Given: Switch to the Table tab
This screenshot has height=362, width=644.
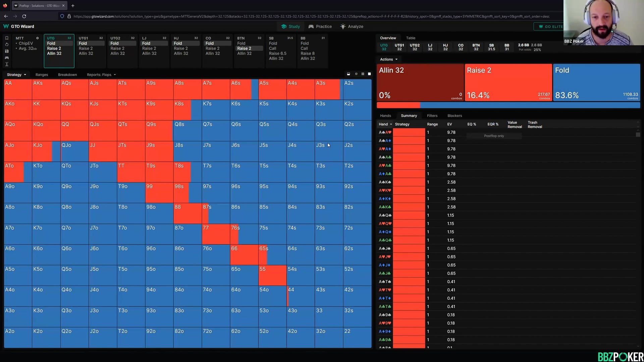Looking at the screenshot, I should pos(411,38).
